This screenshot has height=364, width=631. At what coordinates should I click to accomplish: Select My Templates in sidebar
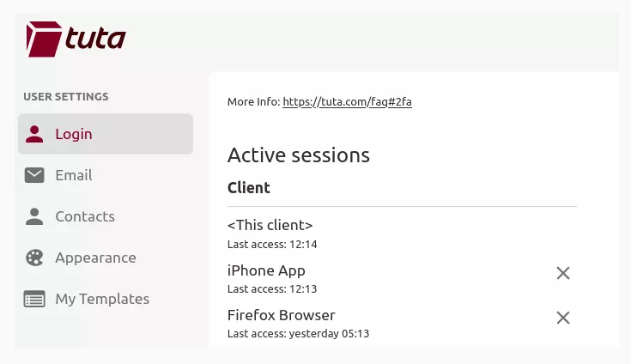pos(102,299)
